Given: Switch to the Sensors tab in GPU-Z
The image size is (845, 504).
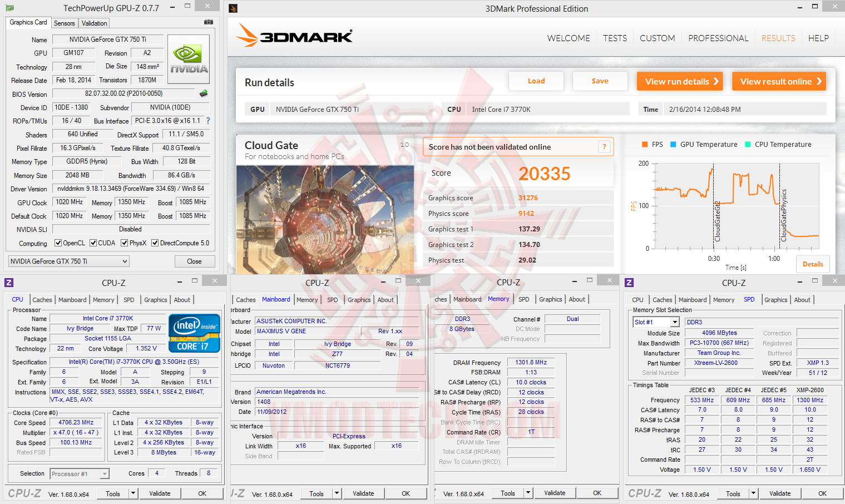Looking at the screenshot, I should tap(64, 23).
